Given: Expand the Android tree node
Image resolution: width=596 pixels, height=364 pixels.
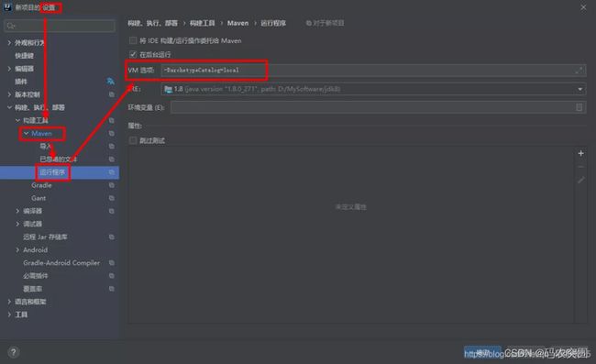Looking at the screenshot, I should pyautogui.click(x=17, y=249).
